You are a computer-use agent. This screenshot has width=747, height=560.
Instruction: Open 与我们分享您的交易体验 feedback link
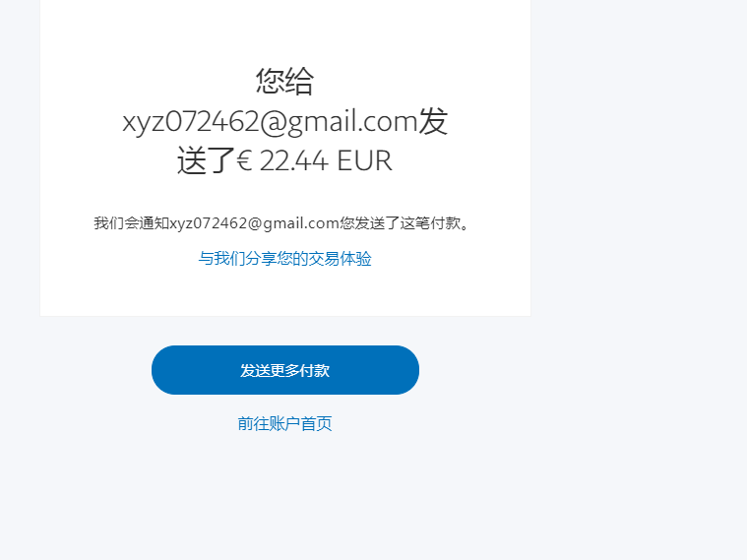pyautogui.click(x=284, y=258)
